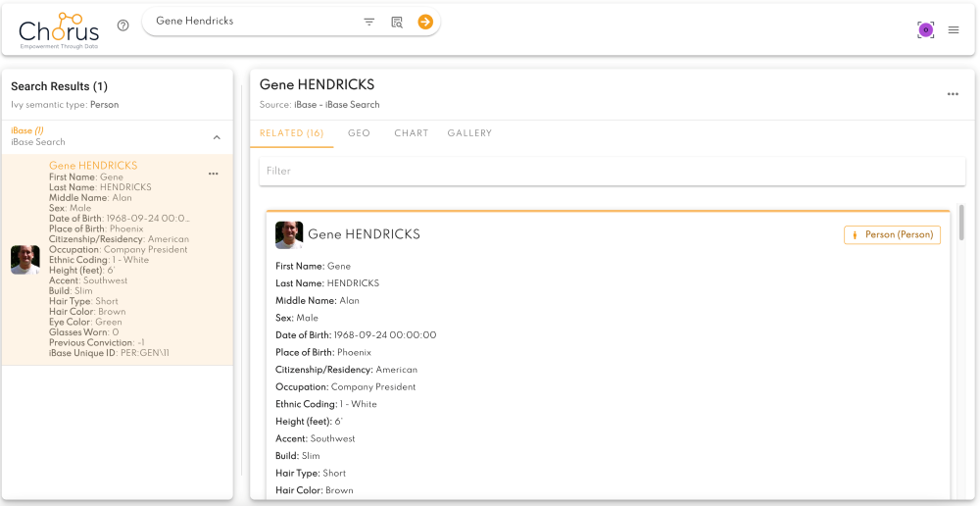Switch to the CHART tab
Screen dimensions: 980x506
[x=412, y=133]
